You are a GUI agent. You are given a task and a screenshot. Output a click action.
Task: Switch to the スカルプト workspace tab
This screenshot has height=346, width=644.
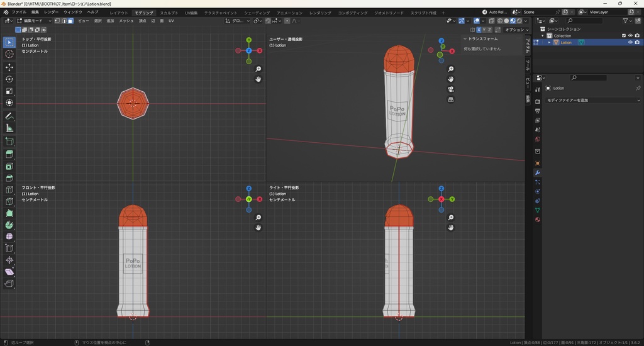(x=169, y=13)
